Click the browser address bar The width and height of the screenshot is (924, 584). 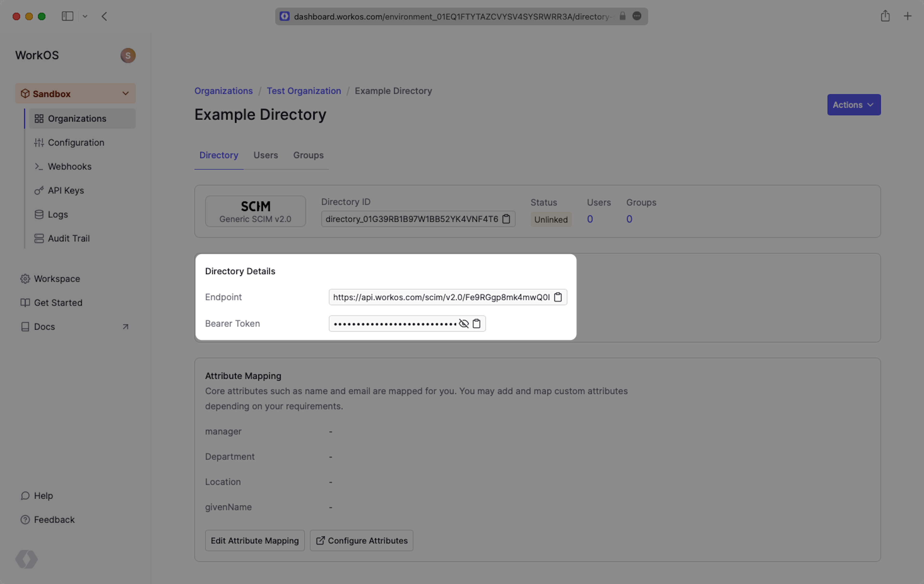click(x=453, y=17)
